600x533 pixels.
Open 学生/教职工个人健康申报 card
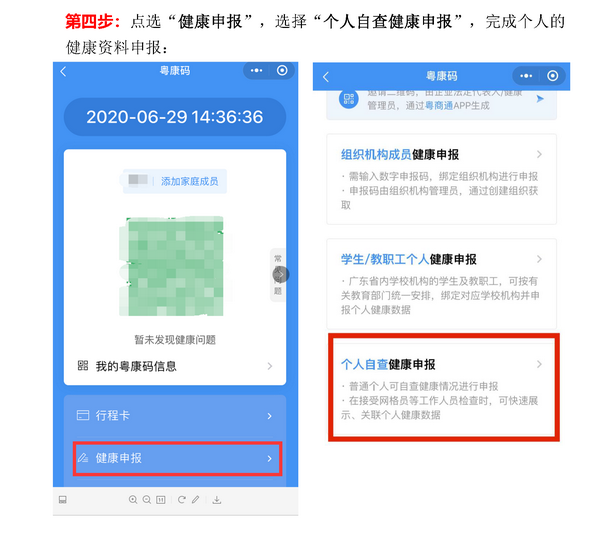441,284
